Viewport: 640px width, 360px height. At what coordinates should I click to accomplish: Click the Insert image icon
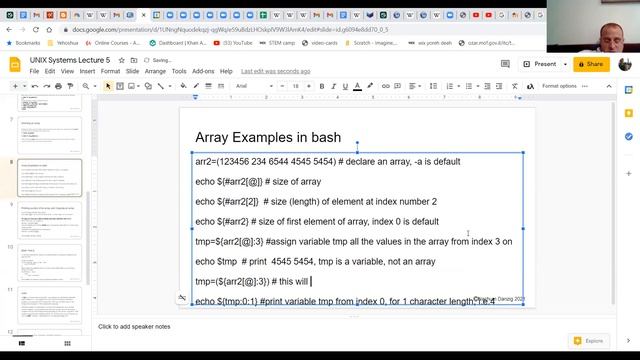click(x=131, y=86)
